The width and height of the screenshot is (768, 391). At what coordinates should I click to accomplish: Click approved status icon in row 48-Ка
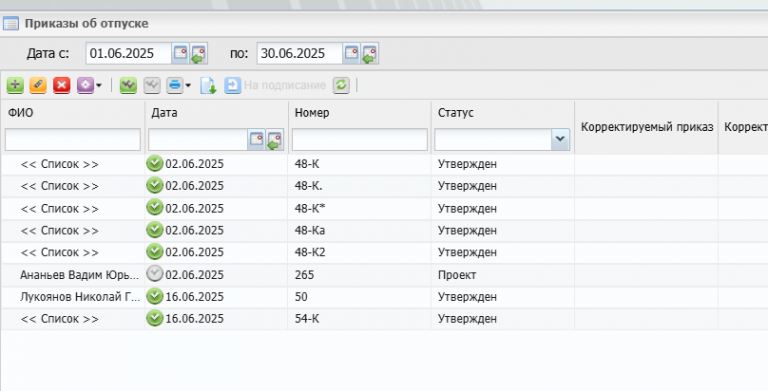pyautogui.click(x=155, y=230)
